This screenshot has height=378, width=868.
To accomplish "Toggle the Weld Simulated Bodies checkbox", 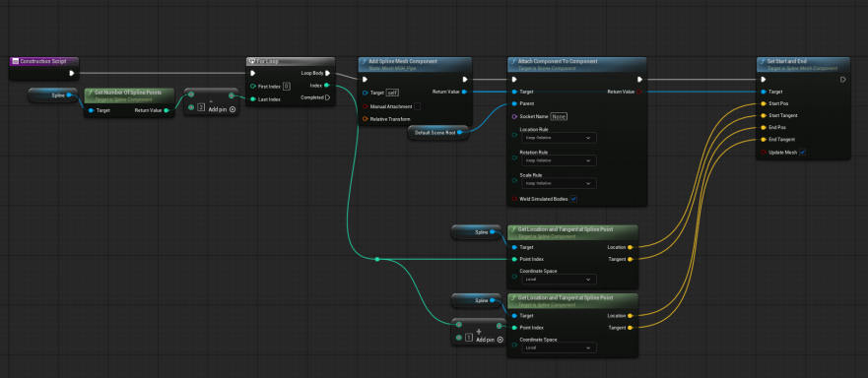I will 573,199.
